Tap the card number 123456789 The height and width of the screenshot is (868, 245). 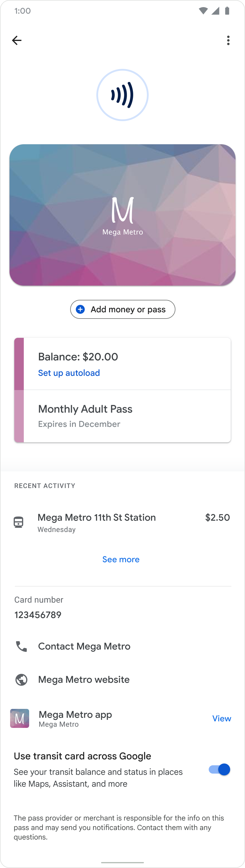click(38, 615)
